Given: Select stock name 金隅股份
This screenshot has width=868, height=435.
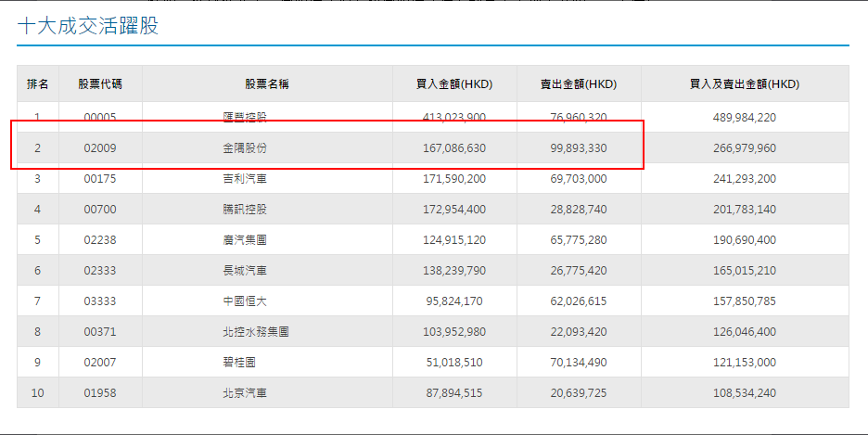Looking at the screenshot, I should tap(245, 148).
